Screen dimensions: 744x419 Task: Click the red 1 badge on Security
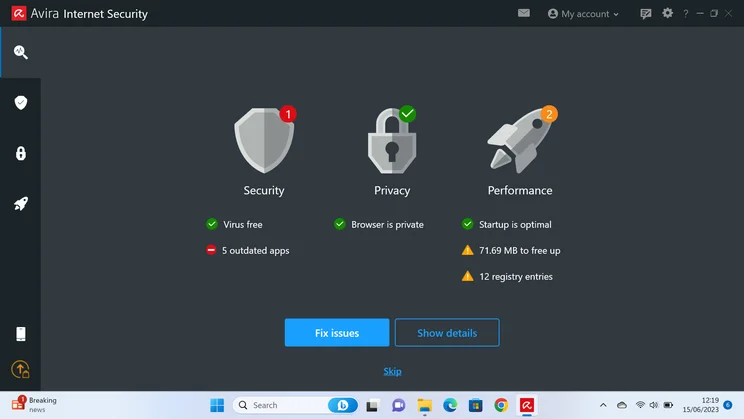(288, 114)
